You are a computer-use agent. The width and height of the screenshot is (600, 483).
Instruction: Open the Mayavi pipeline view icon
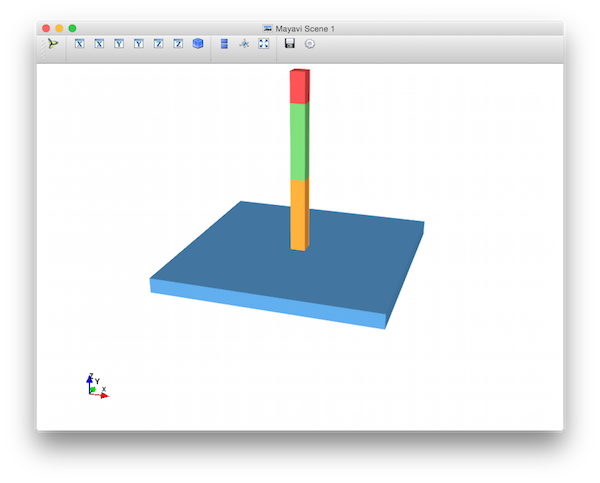53,44
